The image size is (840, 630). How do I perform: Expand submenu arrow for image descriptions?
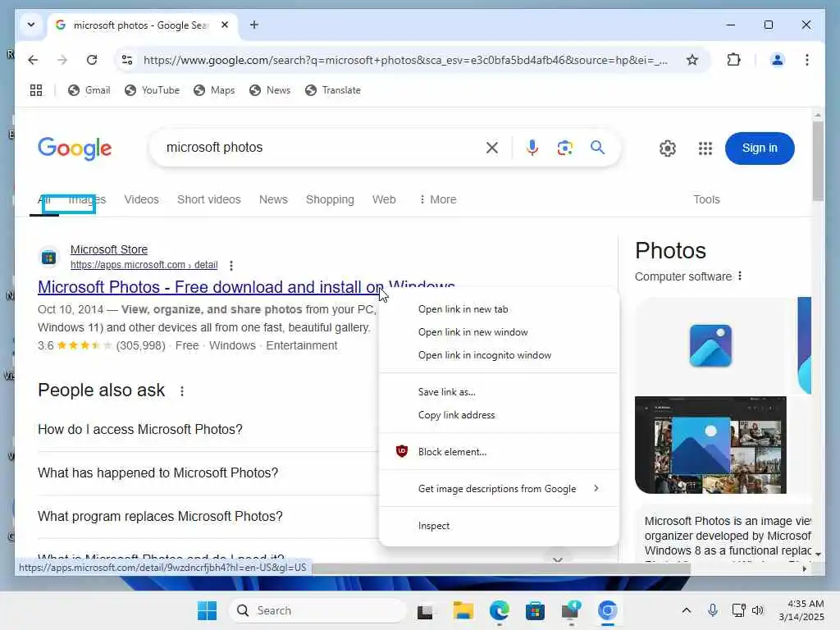click(596, 488)
